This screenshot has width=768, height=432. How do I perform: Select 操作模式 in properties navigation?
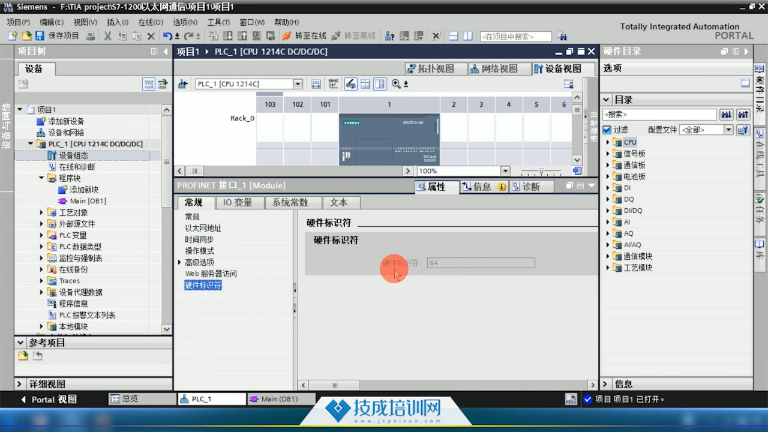coord(199,251)
